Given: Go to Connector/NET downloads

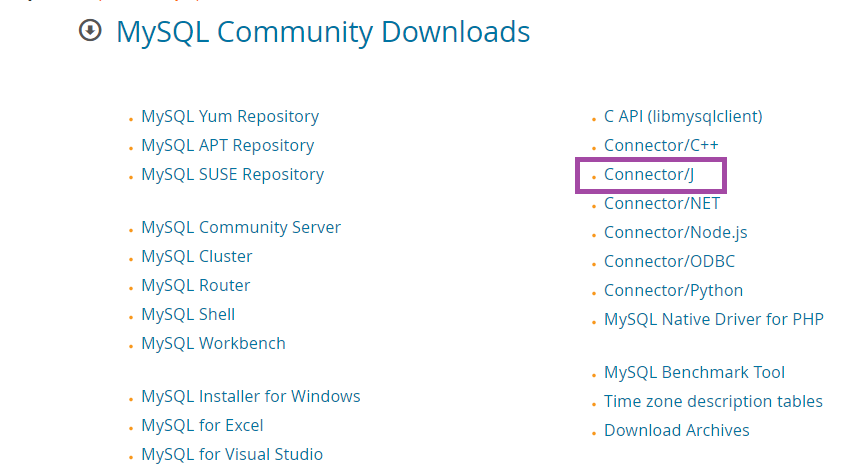Looking at the screenshot, I should click(661, 204).
